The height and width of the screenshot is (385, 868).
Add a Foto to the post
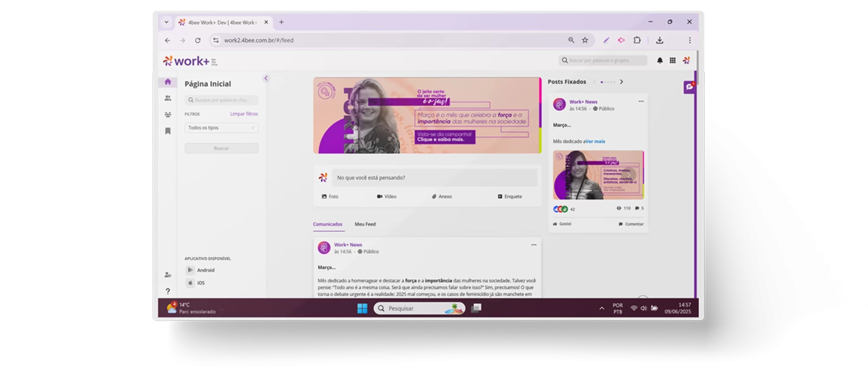pos(330,196)
